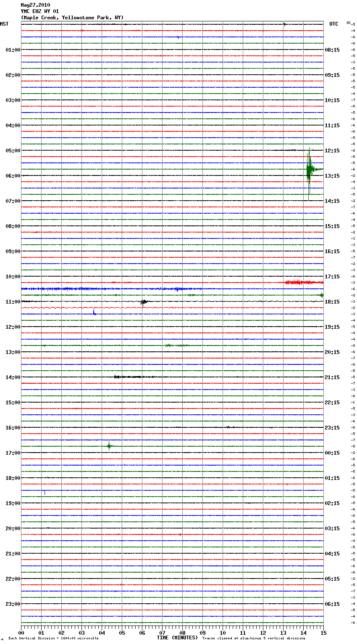The height and width of the screenshot is (644, 357).
Task: Click minute tick label 12 on bottom axis
Action: click(263, 632)
